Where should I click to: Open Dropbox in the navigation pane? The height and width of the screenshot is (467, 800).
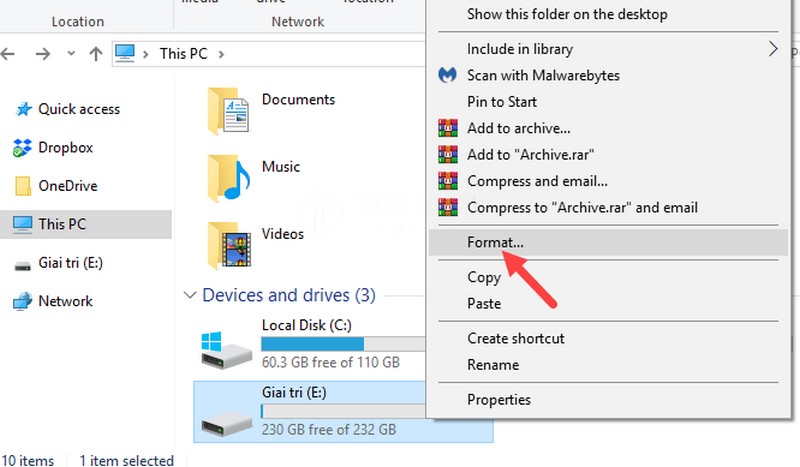(x=65, y=148)
